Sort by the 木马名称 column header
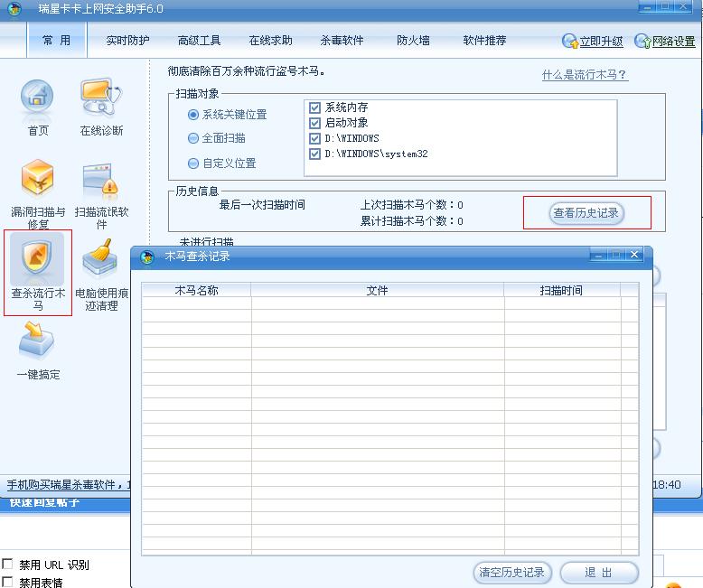The image size is (703, 588). [196, 291]
